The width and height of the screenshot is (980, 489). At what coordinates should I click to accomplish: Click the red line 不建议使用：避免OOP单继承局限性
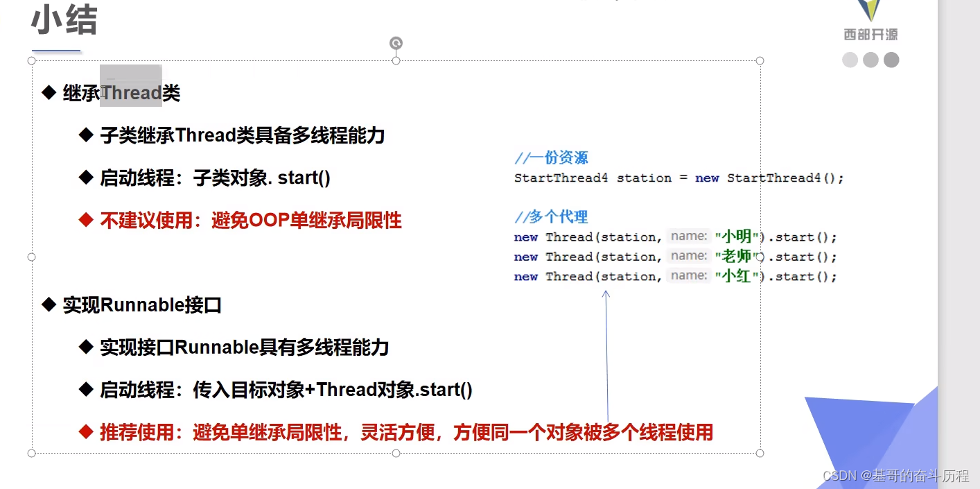click(x=251, y=221)
